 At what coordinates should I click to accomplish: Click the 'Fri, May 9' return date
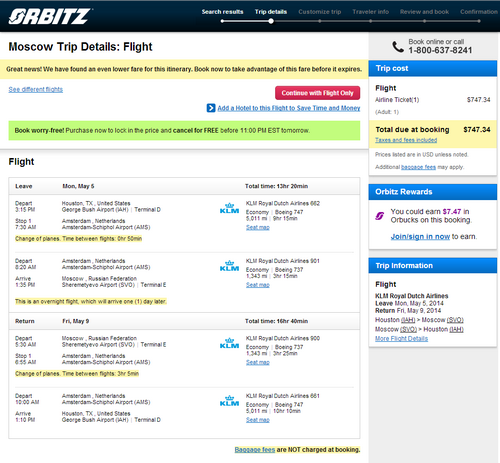[x=76, y=321]
